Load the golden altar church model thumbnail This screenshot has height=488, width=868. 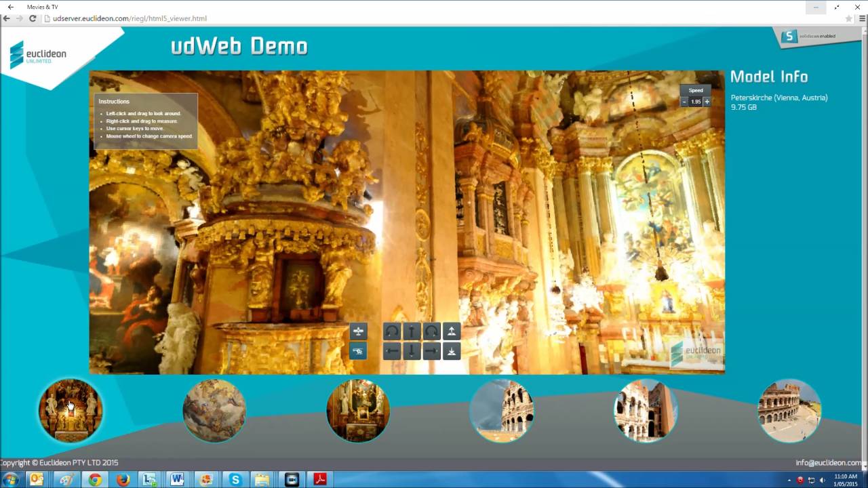point(71,411)
